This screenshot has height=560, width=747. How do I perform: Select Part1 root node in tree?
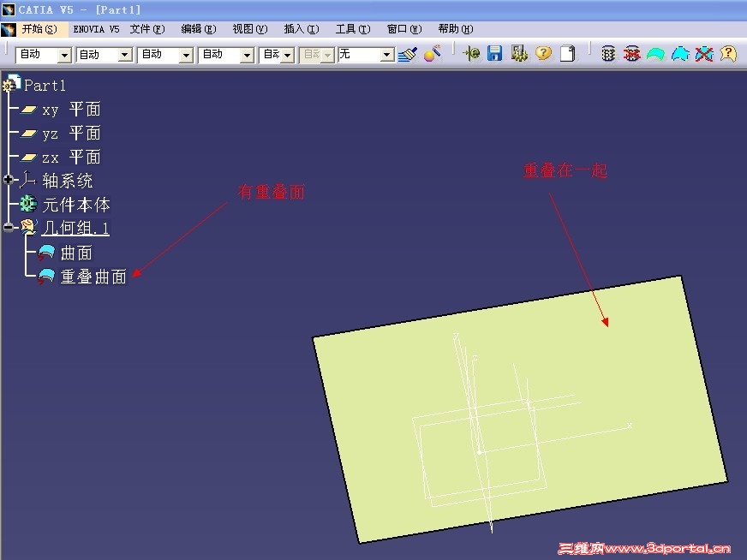coord(45,86)
